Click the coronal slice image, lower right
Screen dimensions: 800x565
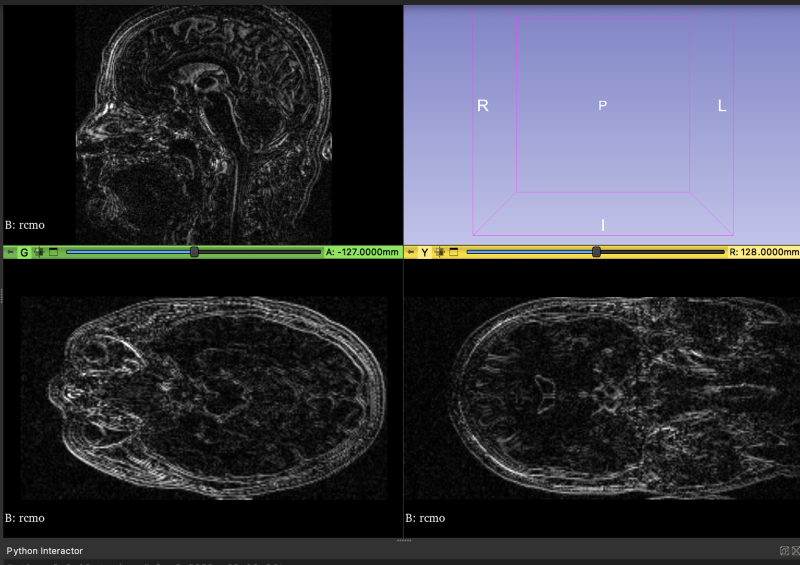pyautogui.click(x=602, y=398)
